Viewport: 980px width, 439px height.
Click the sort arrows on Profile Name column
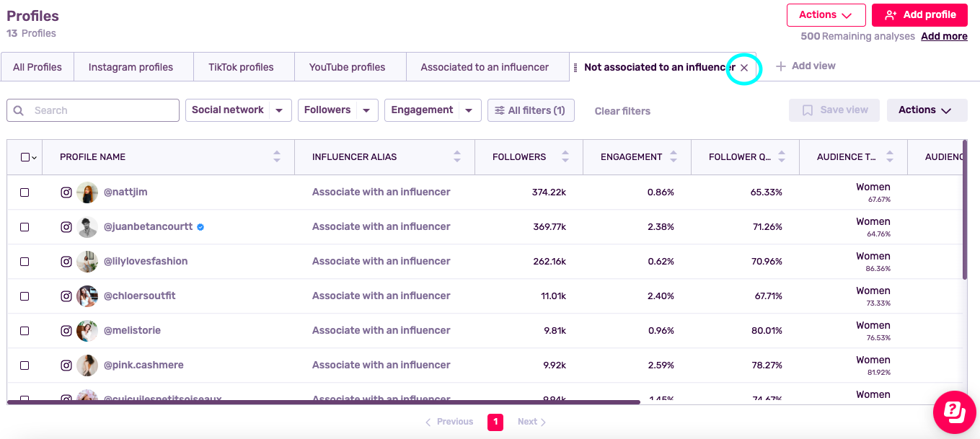click(x=277, y=156)
